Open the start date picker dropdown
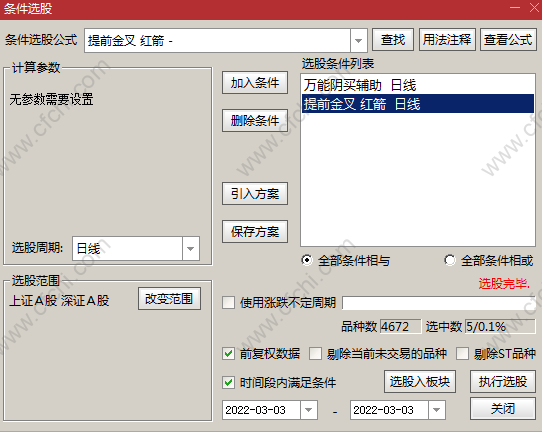Screen dimensions: 542x432 309,410
